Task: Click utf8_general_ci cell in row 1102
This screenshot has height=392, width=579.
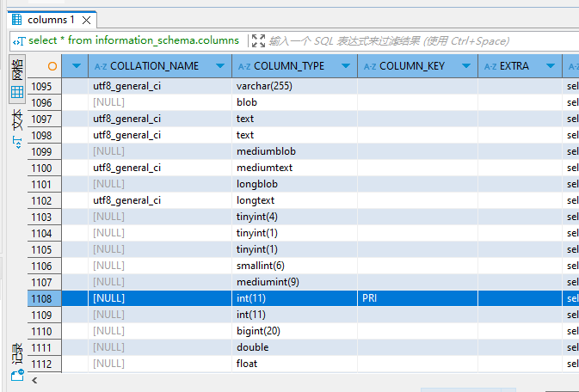Action: (x=160, y=200)
